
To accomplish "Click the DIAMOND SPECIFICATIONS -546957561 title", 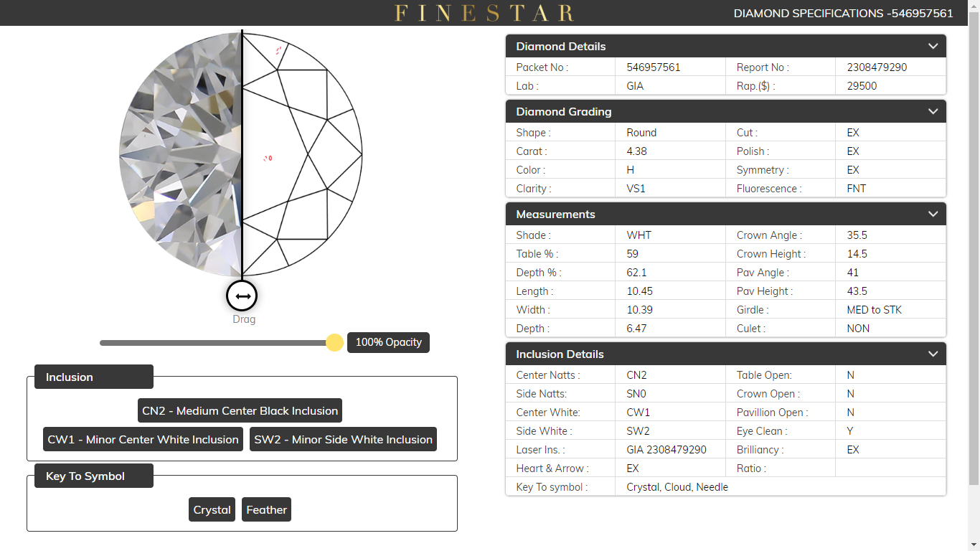I will [x=843, y=13].
